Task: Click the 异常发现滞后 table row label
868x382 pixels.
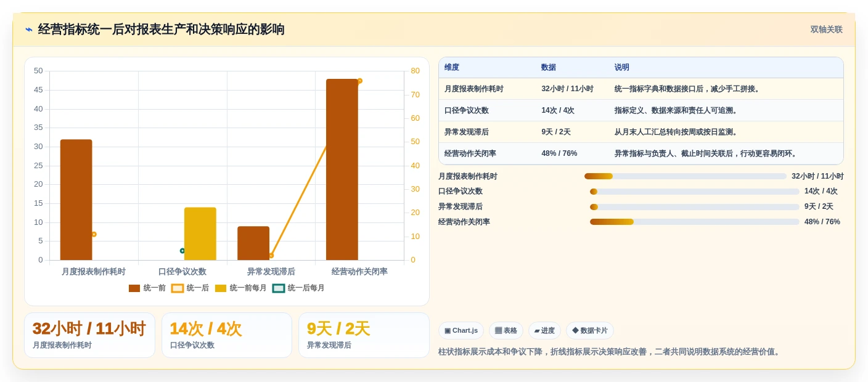Action: click(467, 132)
